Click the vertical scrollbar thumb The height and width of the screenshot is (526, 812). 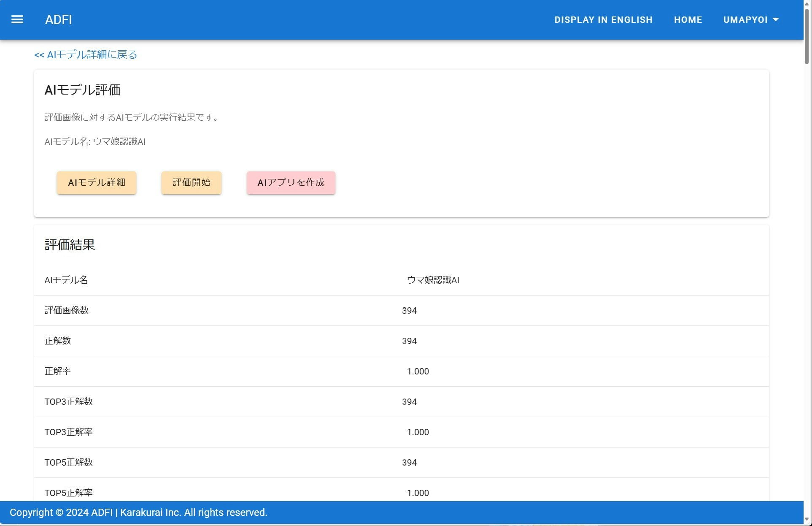(807, 36)
